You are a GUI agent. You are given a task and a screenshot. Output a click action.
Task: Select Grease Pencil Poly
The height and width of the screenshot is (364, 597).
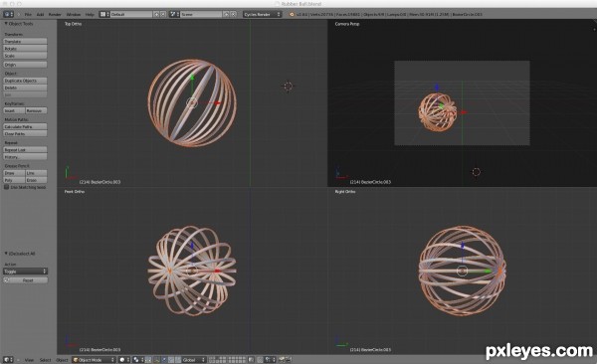tap(14, 180)
